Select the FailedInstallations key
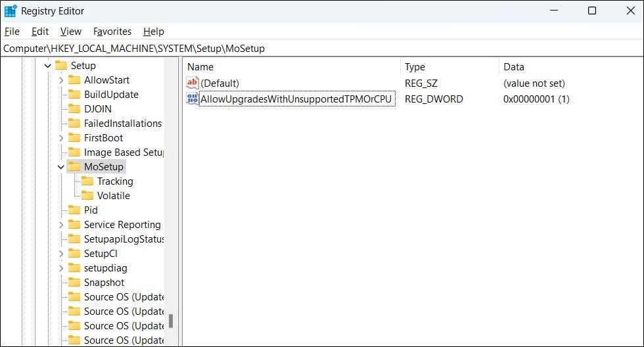The width and height of the screenshot is (644, 347). pos(123,123)
